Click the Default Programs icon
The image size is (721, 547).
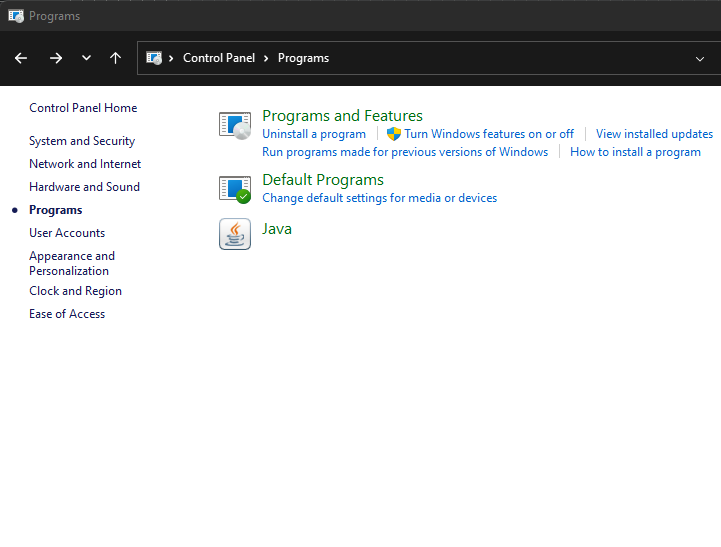coord(234,188)
